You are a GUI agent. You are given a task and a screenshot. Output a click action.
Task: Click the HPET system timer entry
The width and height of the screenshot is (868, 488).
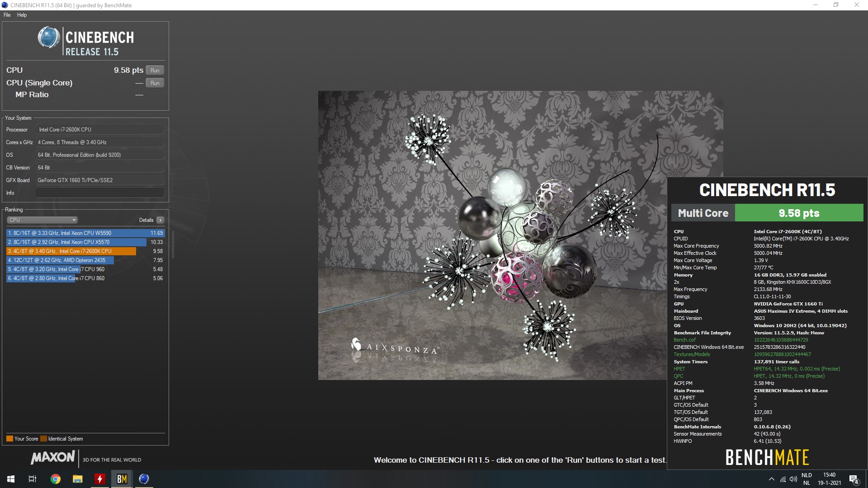(x=757, y=369)
